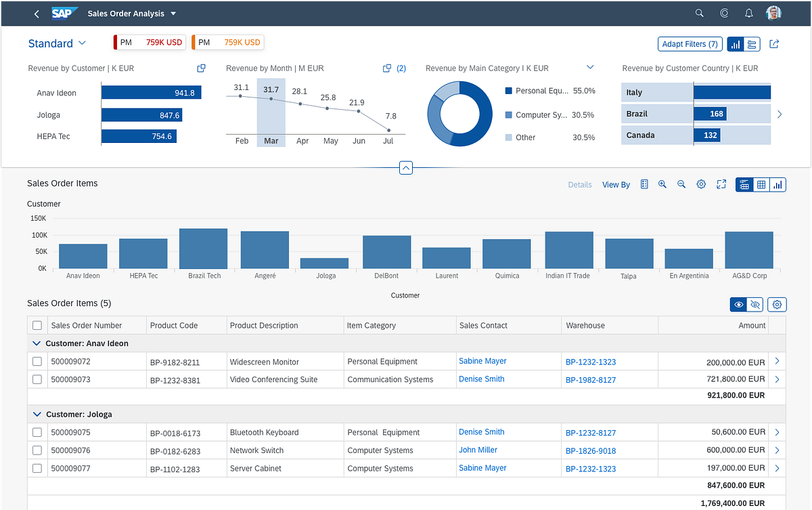Viewport: 812px width, 510px height.
Task: Click the Adapt Filters (7) button
Action: [x=690, y=43]
